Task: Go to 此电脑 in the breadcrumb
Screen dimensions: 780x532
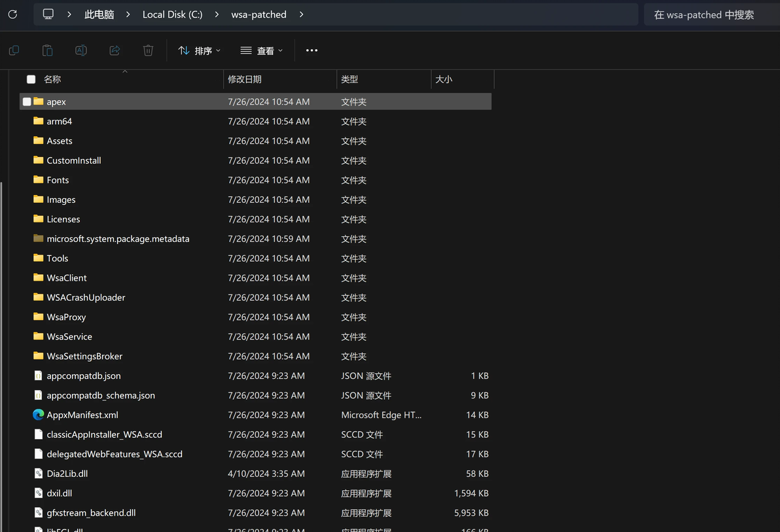Action: (99, 14)
